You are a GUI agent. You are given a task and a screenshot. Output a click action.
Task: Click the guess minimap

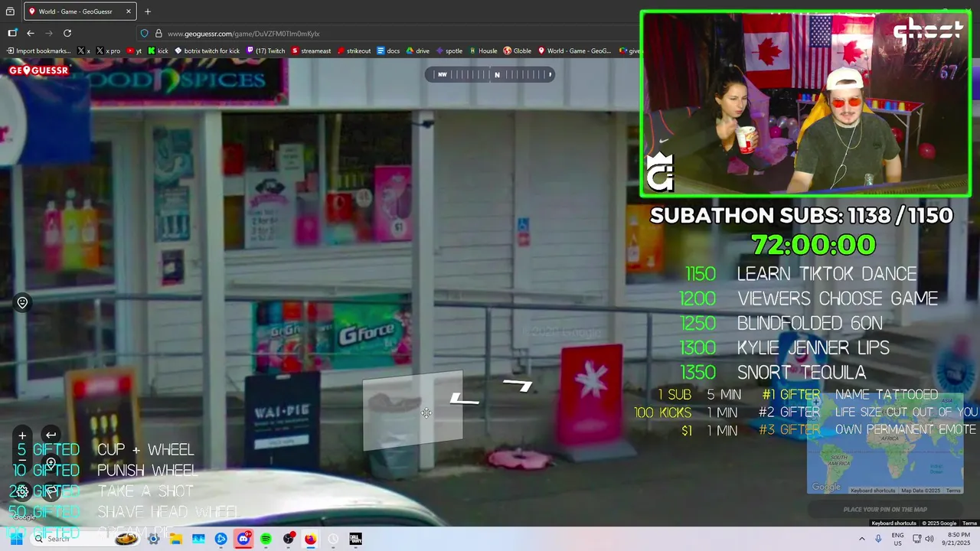885,442
